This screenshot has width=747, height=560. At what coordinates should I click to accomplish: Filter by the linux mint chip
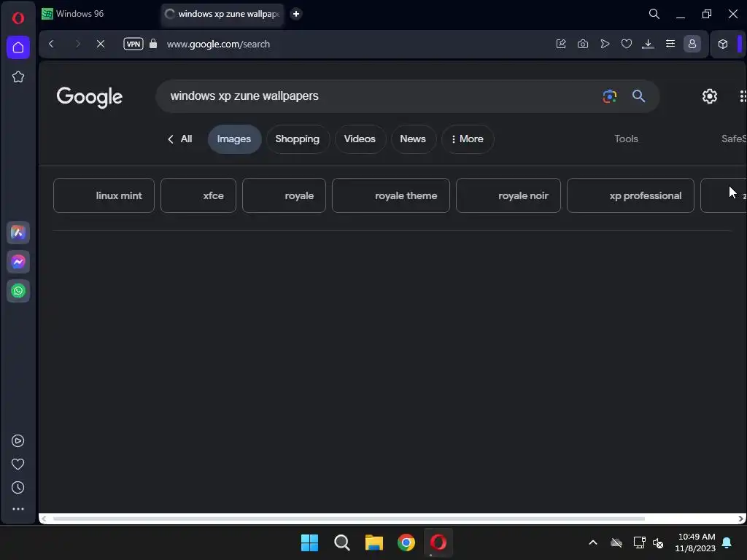[104, 195]
